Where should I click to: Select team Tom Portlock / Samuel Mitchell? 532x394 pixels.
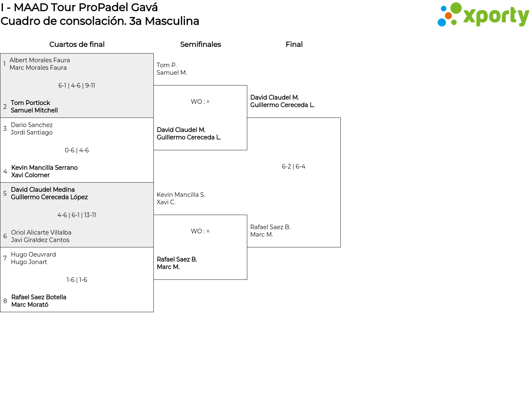point(34,107)
